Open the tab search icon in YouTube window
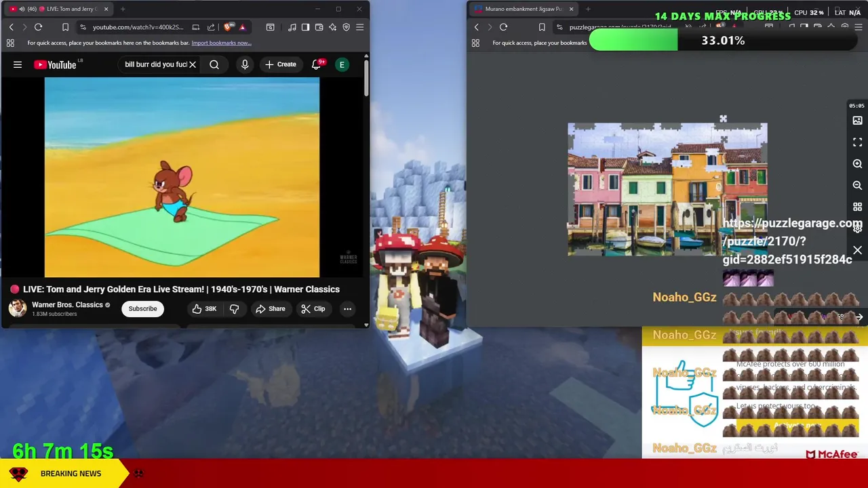This screenshot has width=868, height=488. click(x=270, y=27)
